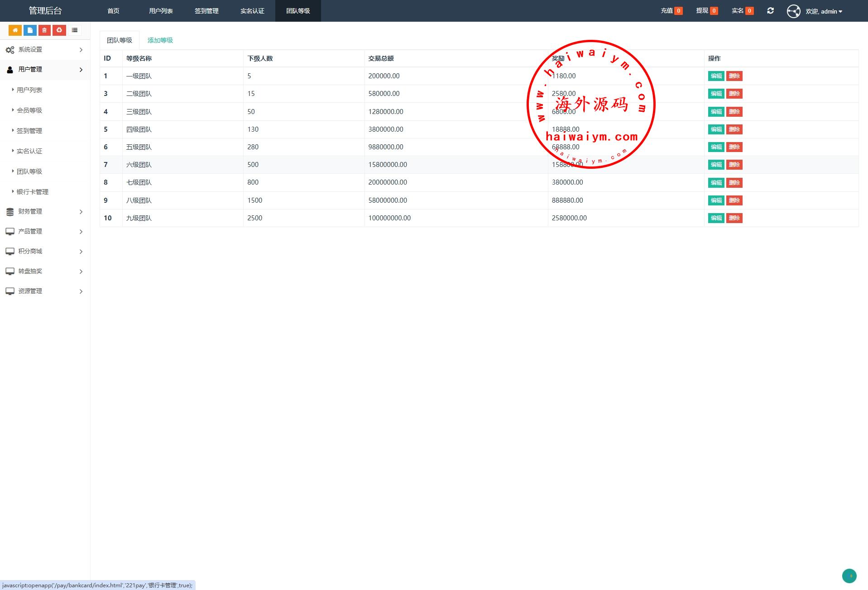Viewport: 868px width, 590px height.
Task: Click the teal floating circle icon
Action: pyautogui.click(x=849, y=576)
